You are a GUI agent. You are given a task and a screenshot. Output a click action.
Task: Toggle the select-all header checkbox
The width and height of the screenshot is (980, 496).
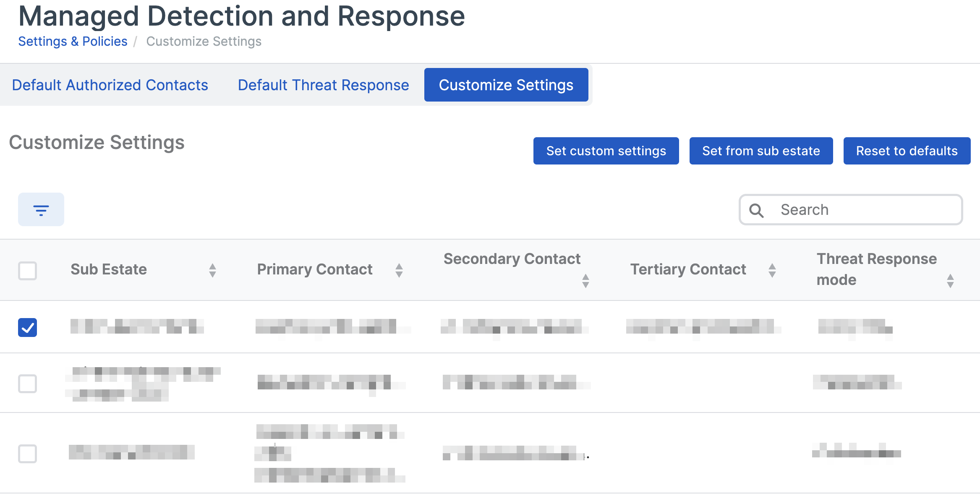pos(28,270)
